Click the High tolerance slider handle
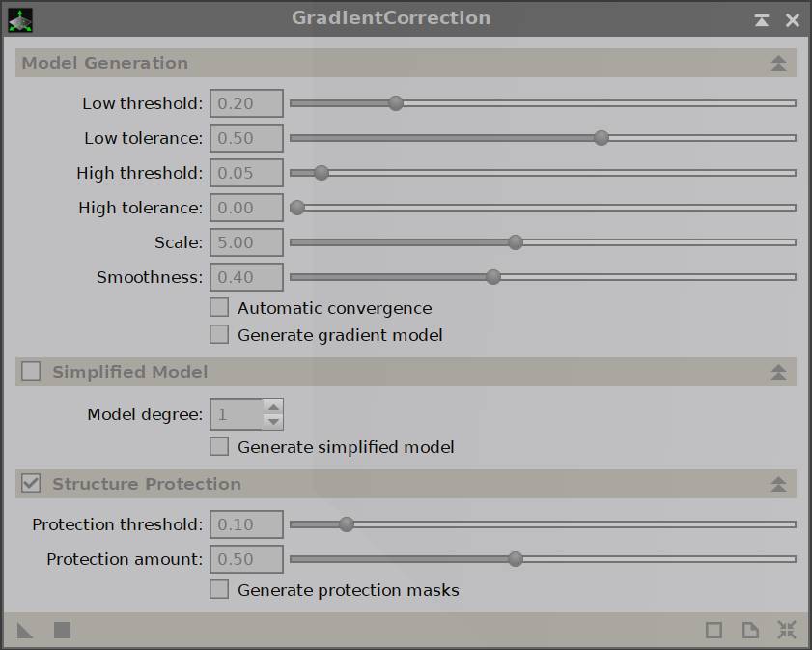Viewport: 812px width, 650px height. 297,208
